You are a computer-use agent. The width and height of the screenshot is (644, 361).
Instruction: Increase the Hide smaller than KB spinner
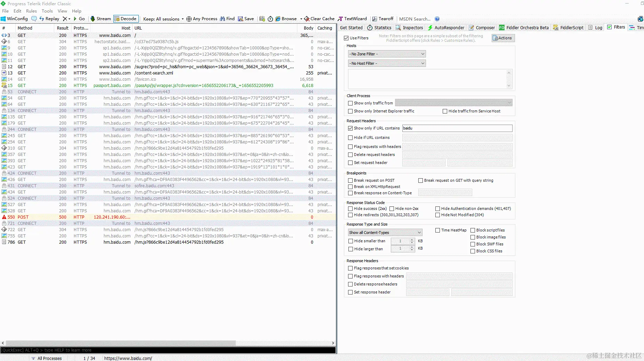point(412,240)
